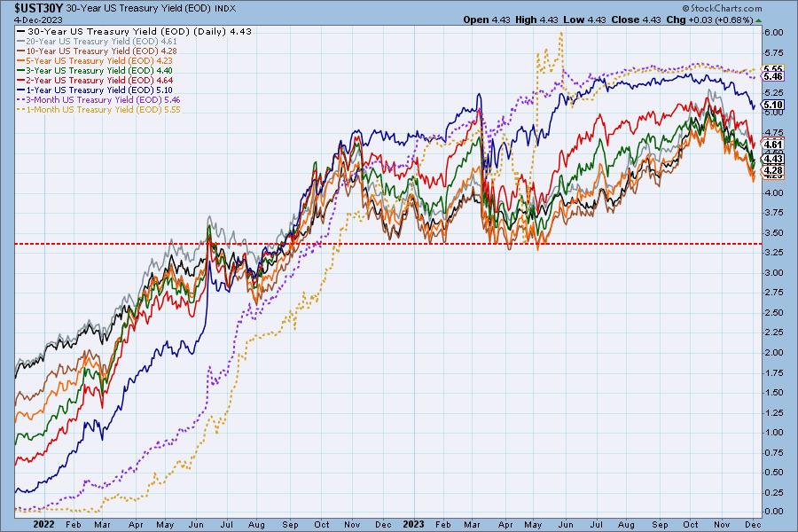Click the Feb label right after 2023
Screen dimensions: 798x532
click(443, 524)
